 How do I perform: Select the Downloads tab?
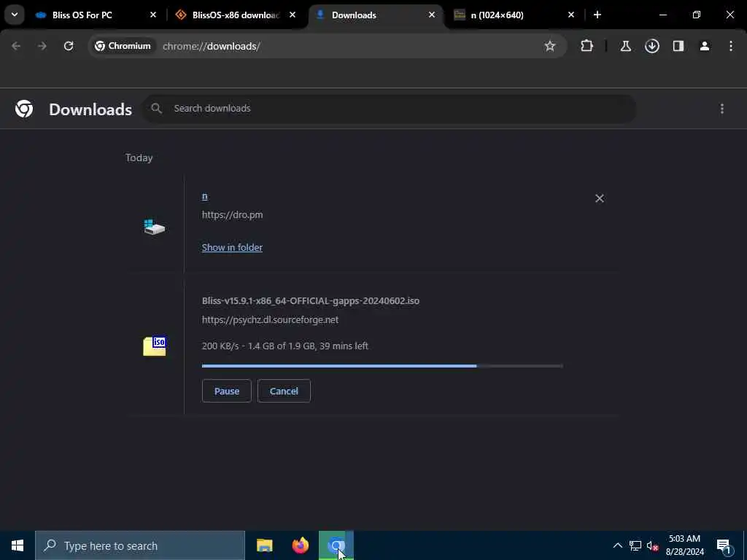[376, 15]
